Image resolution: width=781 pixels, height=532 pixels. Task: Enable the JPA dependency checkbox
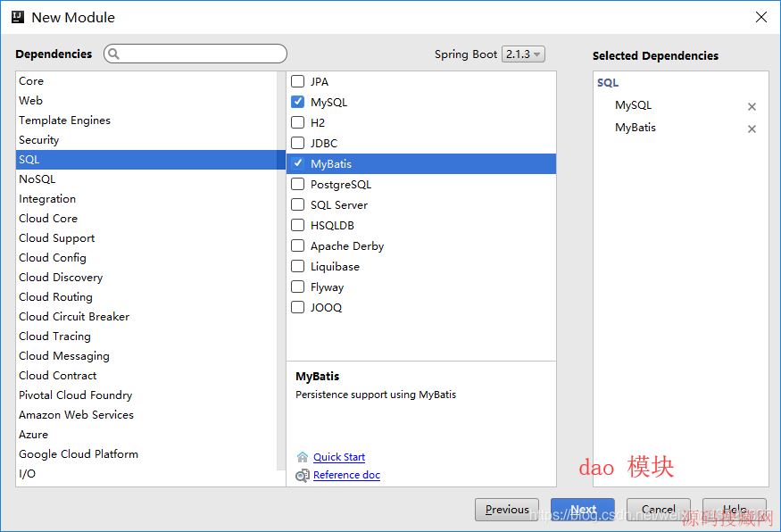click(298, 81)
